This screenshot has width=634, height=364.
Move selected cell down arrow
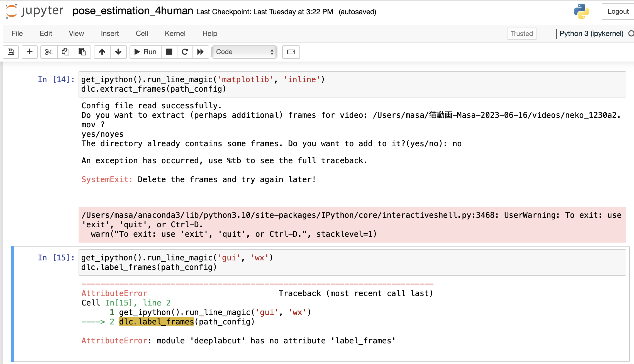click(118, 52)
